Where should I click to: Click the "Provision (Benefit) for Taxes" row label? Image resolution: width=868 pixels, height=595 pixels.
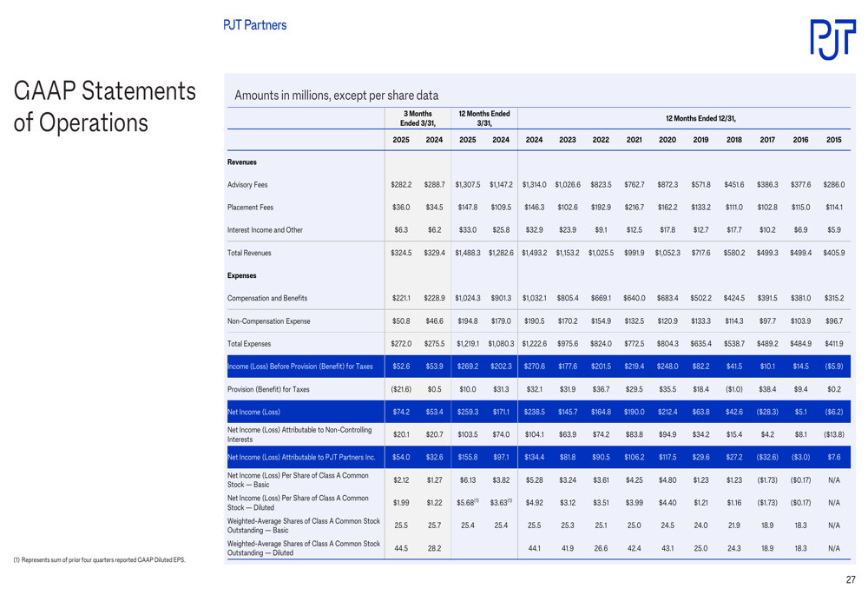point(268,389)
